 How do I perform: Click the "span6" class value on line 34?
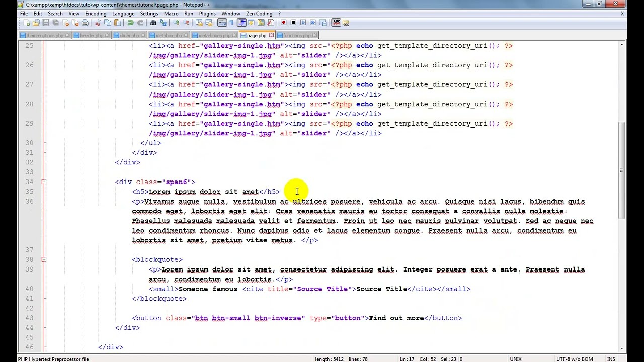pos(176,182)
